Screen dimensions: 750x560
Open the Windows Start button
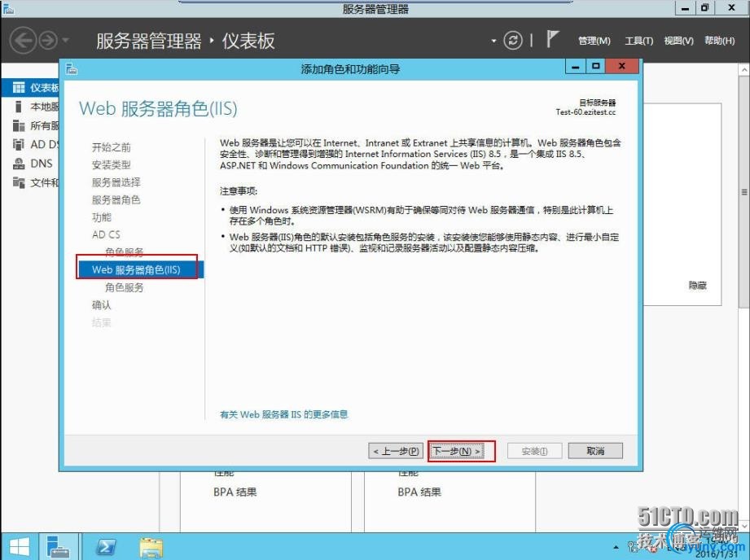tap(19, 547)
